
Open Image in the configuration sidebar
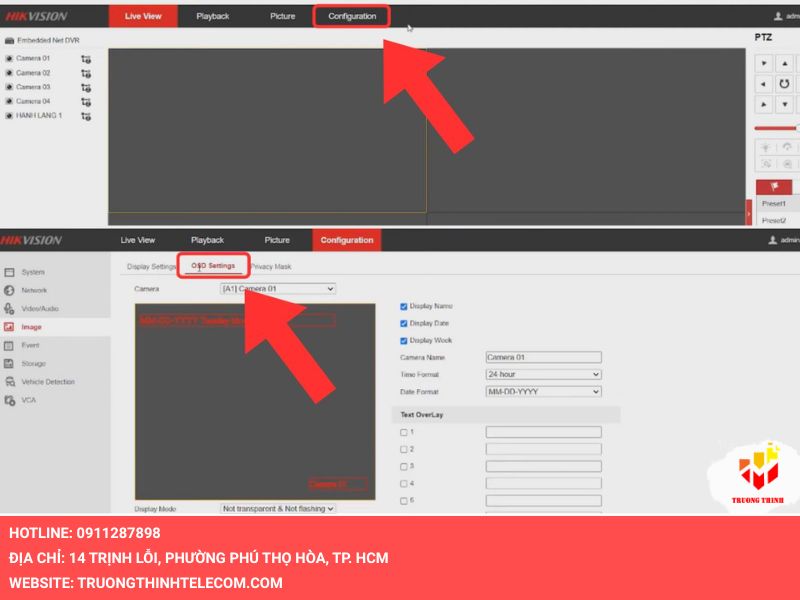pyautogui.click(x=32, y=327)
